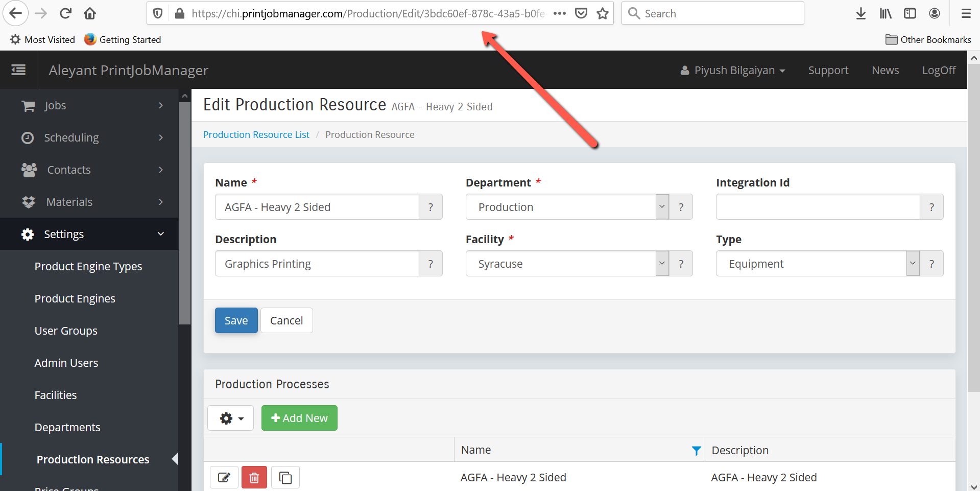Click the Cancel button
Viewport: 980px width, 491px height.
(286, 320)
